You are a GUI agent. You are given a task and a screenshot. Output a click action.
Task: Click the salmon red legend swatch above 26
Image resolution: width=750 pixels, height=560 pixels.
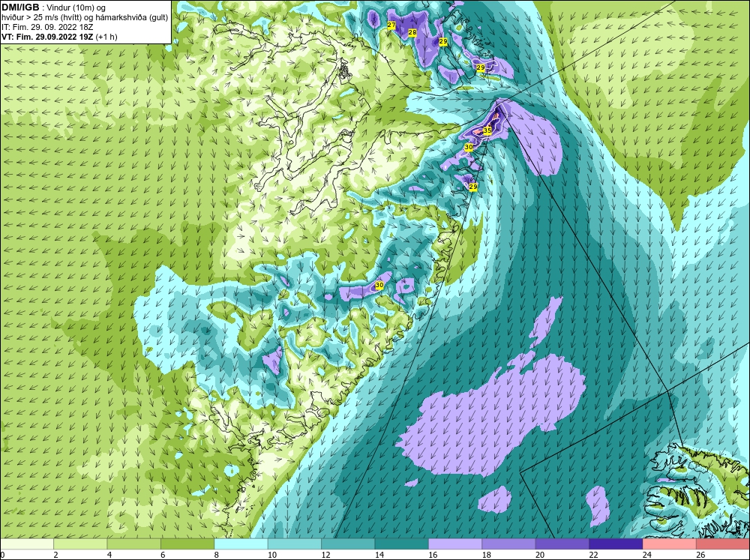(723, 544)
